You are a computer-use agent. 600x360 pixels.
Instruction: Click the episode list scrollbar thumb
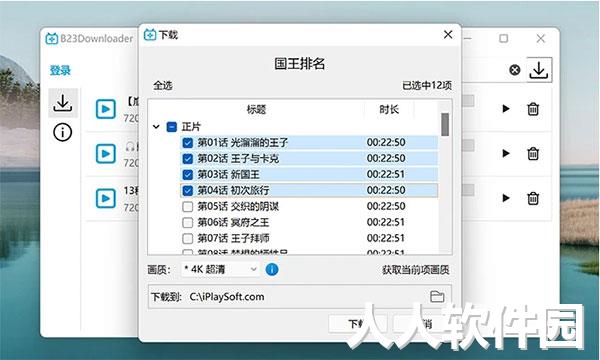445,124
